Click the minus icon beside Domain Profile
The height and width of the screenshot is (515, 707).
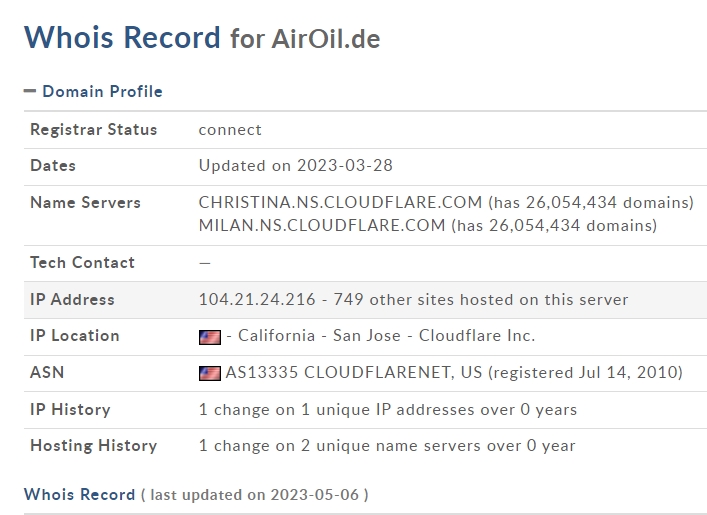pos(30,91)
